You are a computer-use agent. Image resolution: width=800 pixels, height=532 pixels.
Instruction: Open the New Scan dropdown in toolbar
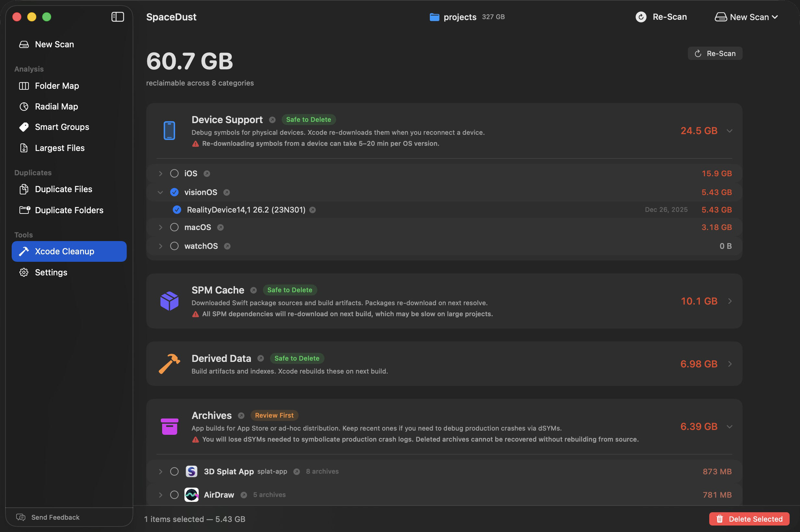[x=746, y=17]
